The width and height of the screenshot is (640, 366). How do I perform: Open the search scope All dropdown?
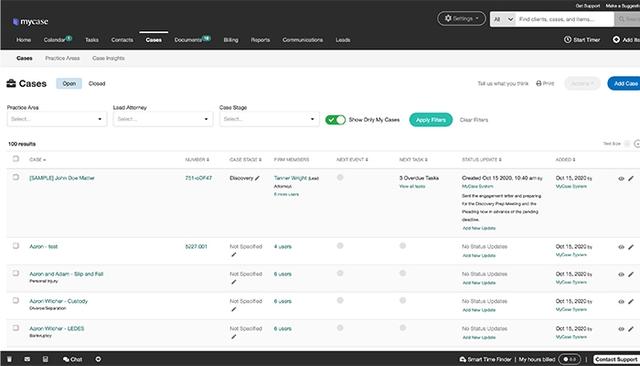(503, 19)
